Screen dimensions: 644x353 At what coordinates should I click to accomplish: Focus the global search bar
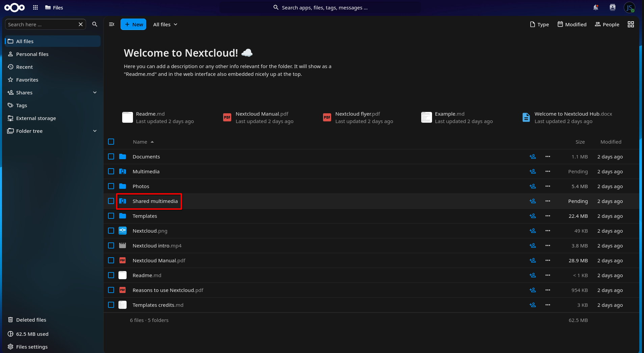(x=320, y=7)
